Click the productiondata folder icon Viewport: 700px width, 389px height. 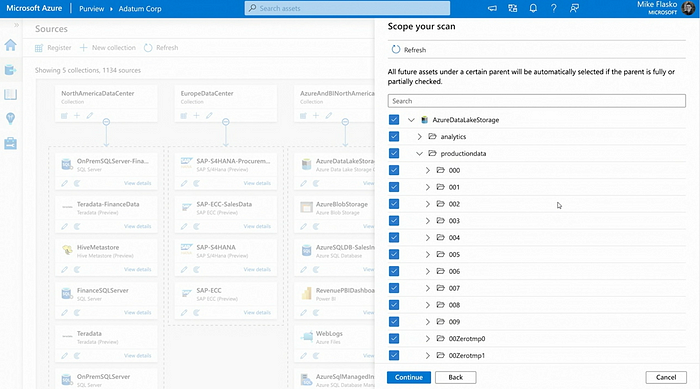pyautogui.click(x=432, y=153)
